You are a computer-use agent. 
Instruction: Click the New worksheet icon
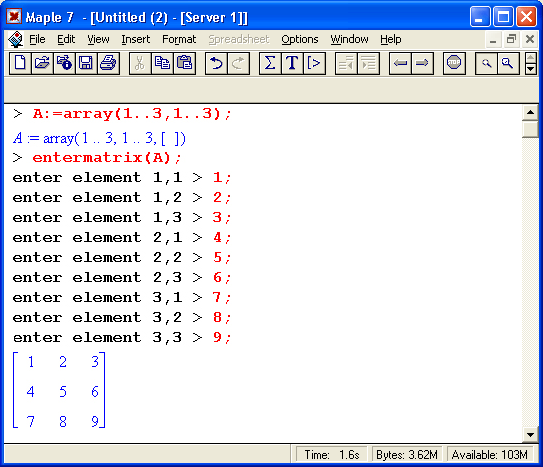click(x=20, y=63)
